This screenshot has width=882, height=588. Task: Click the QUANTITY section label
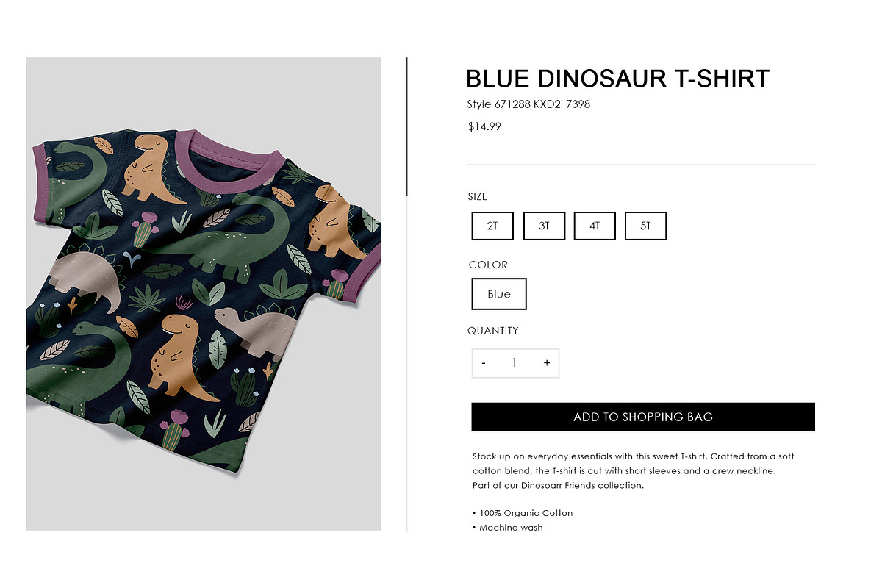coord(493,331)
